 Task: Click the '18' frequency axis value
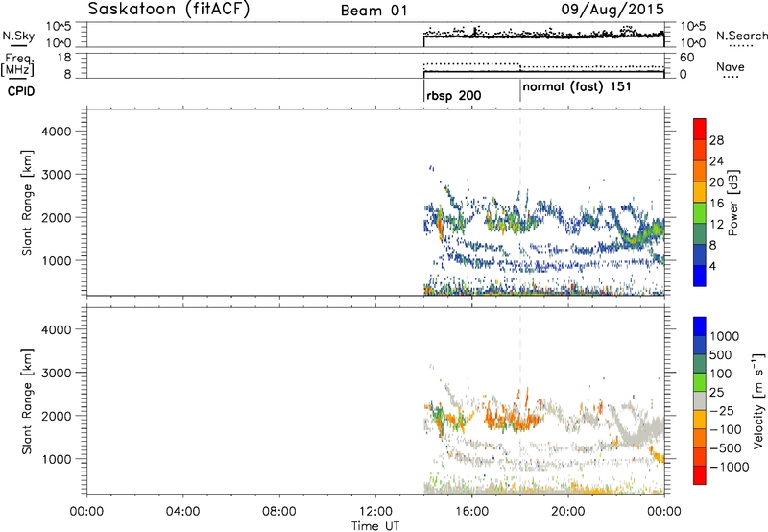pos(64,58)
